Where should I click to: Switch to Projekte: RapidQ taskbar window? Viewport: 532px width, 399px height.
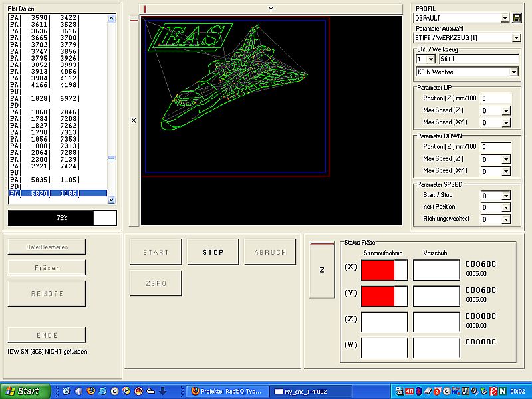coord(226,391)
